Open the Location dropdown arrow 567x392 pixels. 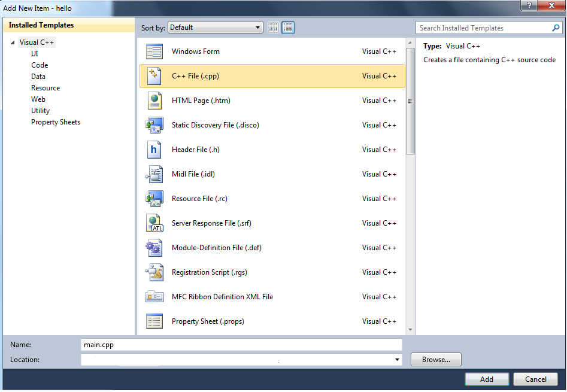(x=398, y=360)
